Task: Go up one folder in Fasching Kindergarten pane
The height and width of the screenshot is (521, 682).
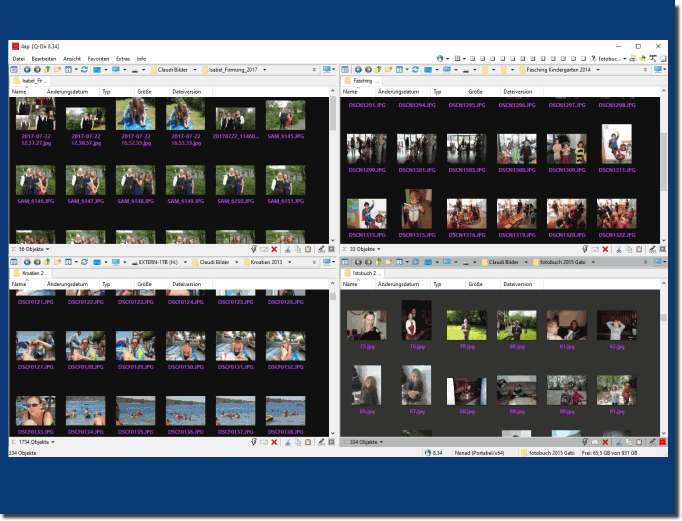Action: point(378,70)
